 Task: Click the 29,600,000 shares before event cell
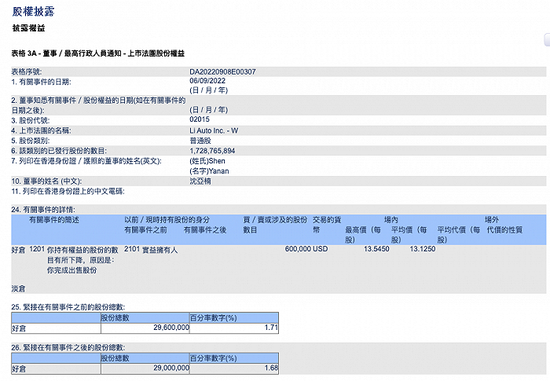coord(145,328)
